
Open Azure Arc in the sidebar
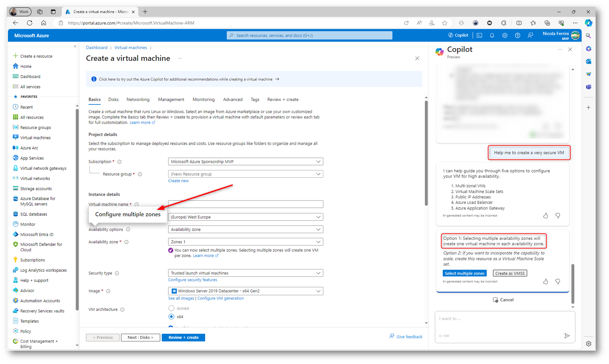point(29,148)
